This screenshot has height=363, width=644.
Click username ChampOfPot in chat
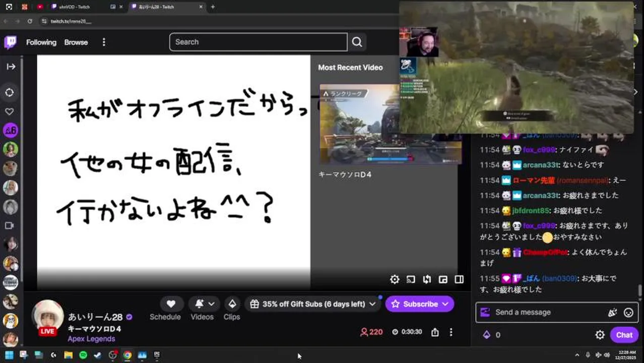click(545, 252)
